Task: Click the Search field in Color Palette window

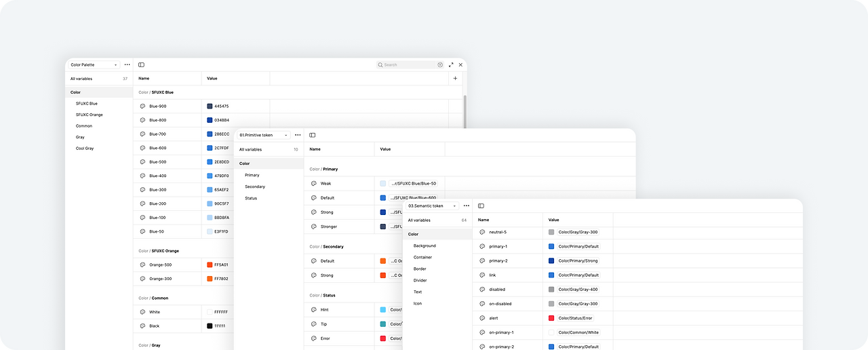Action: pyautogui.click(x=410, y=65)
